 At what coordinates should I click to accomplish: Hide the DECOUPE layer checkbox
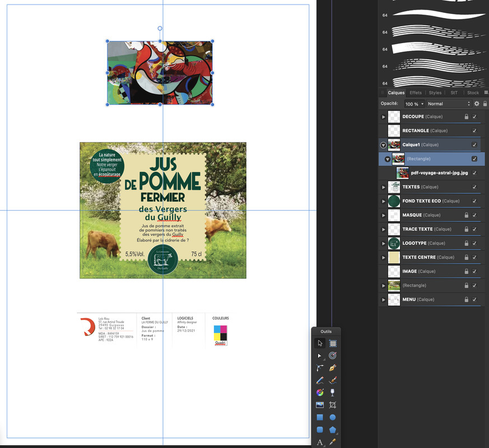[474, 116]
